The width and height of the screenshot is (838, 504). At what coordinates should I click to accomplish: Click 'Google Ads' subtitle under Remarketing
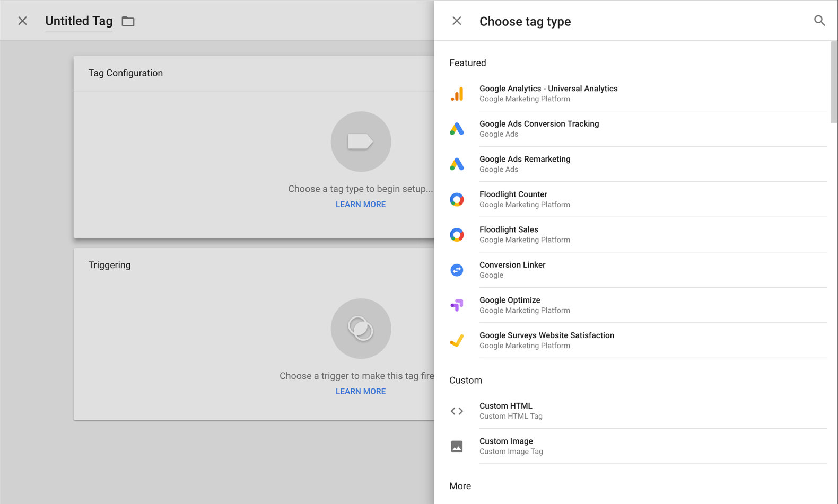(499, 170)
